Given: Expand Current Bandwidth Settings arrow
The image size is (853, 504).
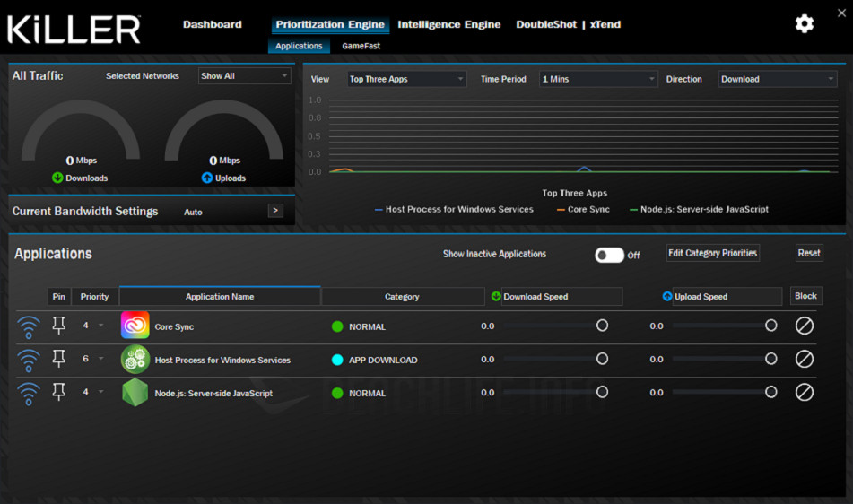Looking at the screenshot, I should tap(275, 211).
